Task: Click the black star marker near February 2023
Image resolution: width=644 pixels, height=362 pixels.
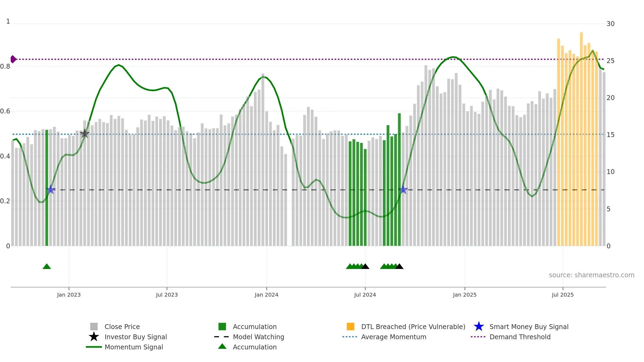Action: [x=85, y=133]
